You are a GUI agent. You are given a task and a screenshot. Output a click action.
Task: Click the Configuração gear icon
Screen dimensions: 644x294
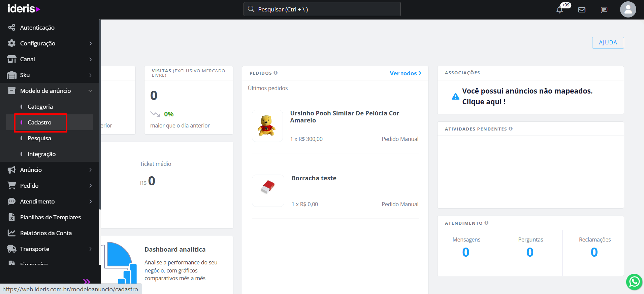coord(12,43)
